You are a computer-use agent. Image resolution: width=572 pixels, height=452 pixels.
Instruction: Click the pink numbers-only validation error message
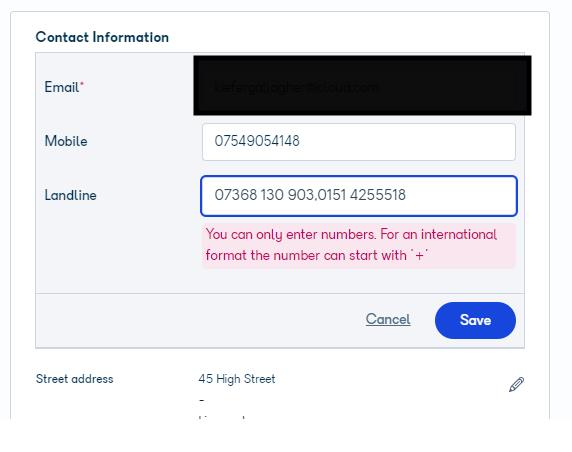359,245
